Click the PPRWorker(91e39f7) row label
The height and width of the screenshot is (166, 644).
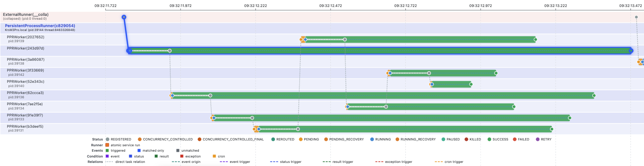25,115
